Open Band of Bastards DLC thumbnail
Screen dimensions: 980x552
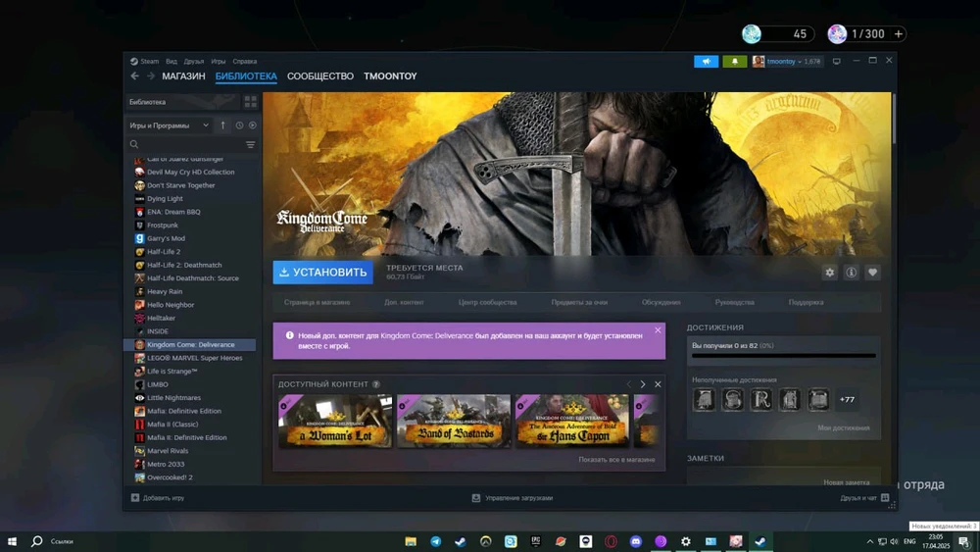454,421
